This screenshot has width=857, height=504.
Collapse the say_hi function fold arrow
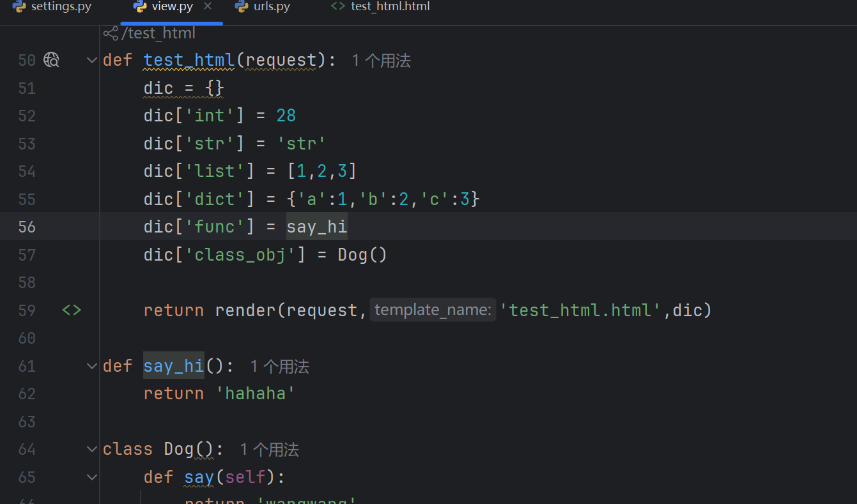pyautogui.click(x=91, y=366)
